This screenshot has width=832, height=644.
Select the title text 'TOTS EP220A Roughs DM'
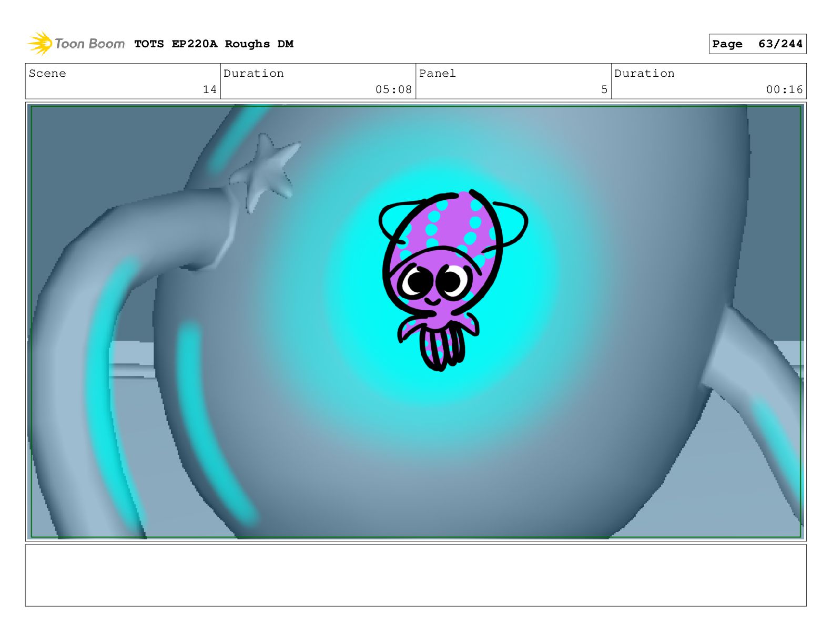point(214,44)
